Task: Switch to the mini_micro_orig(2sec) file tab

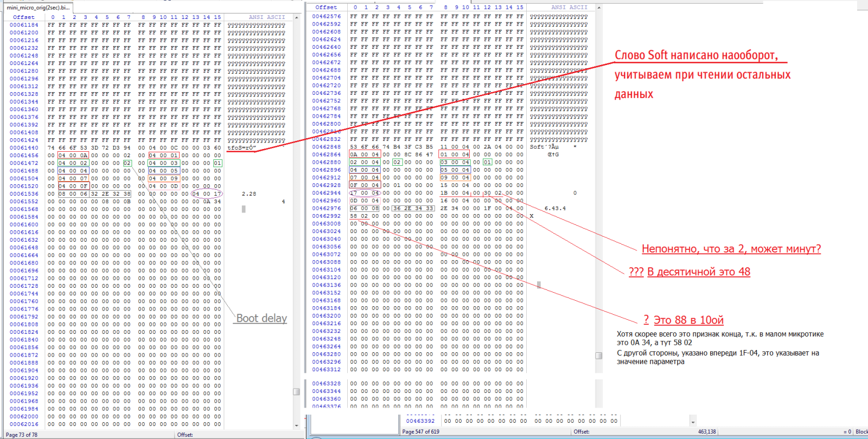Action: 37,8
